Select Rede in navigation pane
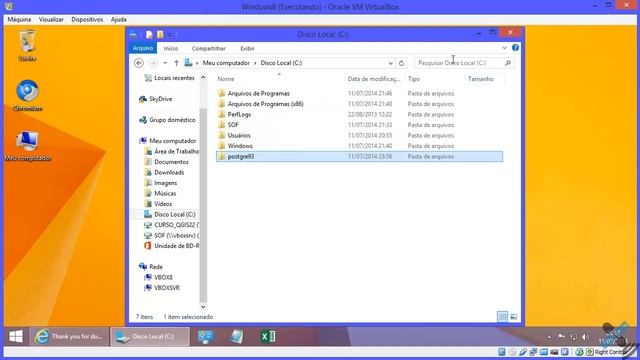This screenshot has height=360, width=640. pos(151,267)
